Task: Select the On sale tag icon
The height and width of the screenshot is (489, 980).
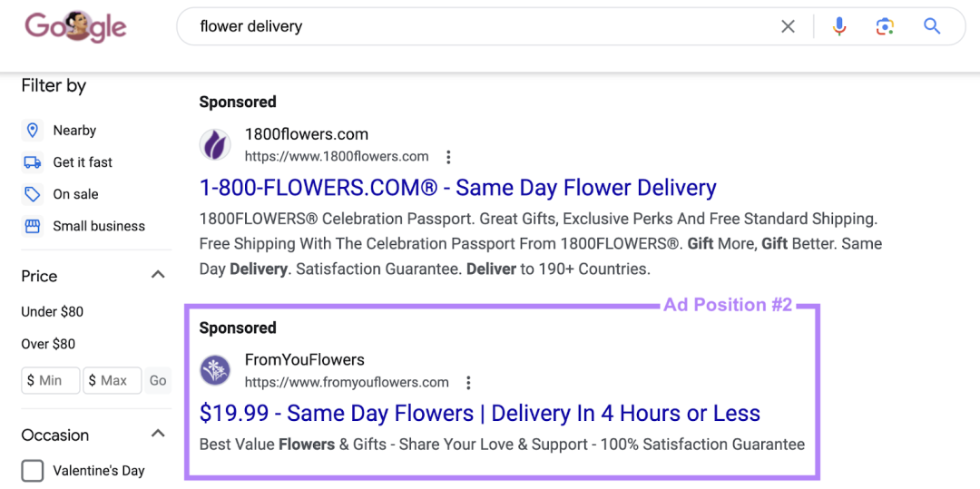Action: click(32, 194)
